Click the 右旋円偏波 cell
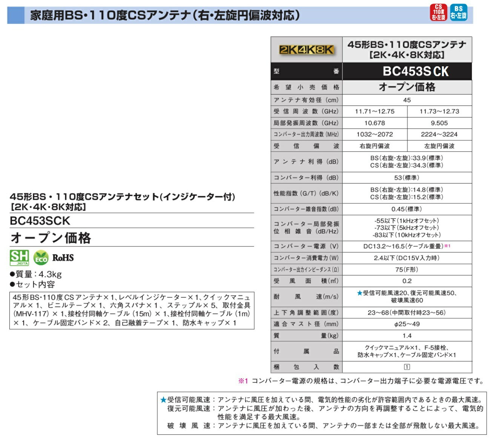 [375, 146]
